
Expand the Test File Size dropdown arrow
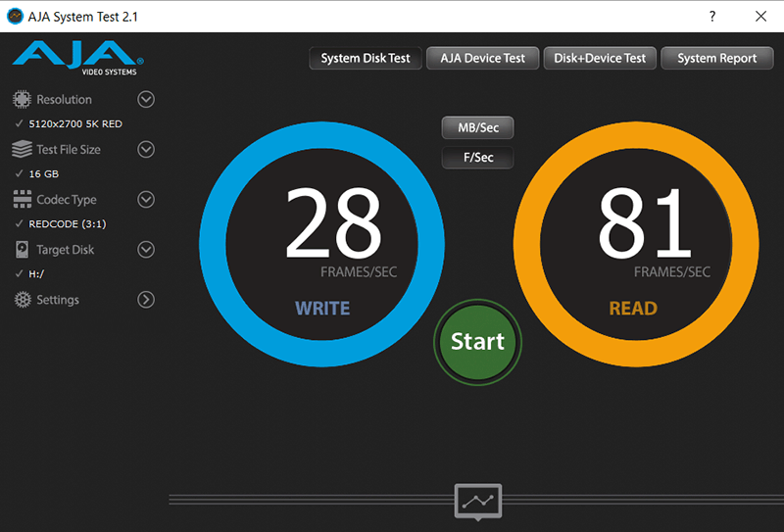point(146,150)
